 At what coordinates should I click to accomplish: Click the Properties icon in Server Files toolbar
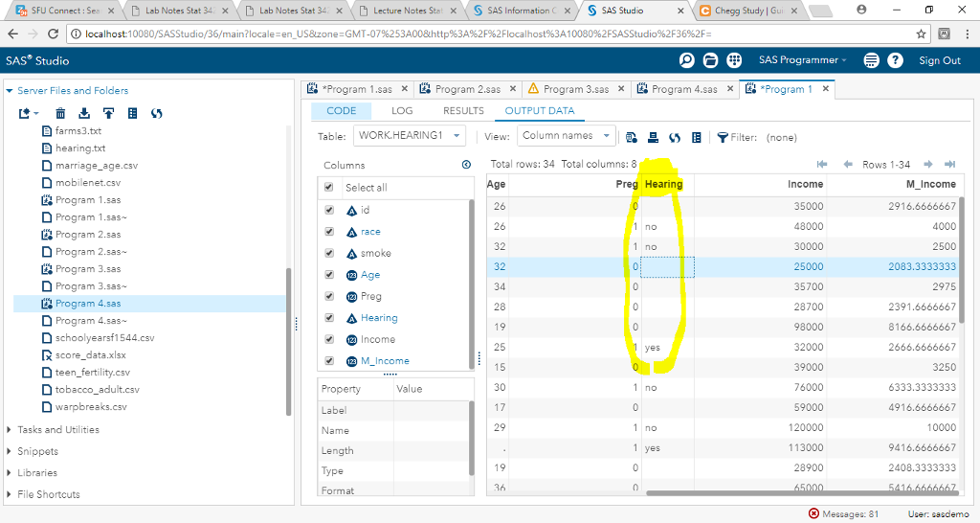[132, 113]
